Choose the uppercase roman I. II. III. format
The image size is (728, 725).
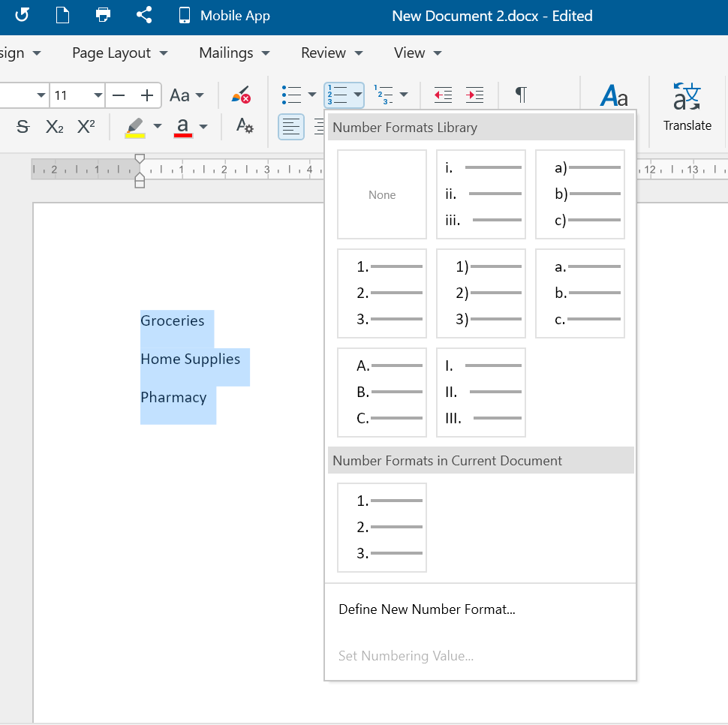pyautogui.click(x=481, y=393)
